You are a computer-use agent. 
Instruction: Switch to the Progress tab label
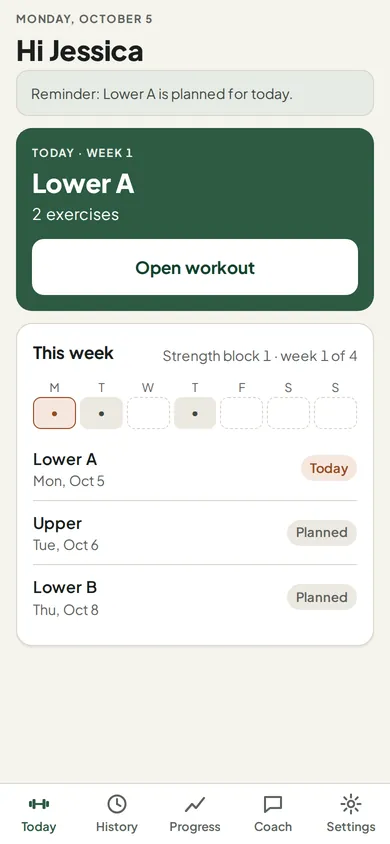coord(195,827)
